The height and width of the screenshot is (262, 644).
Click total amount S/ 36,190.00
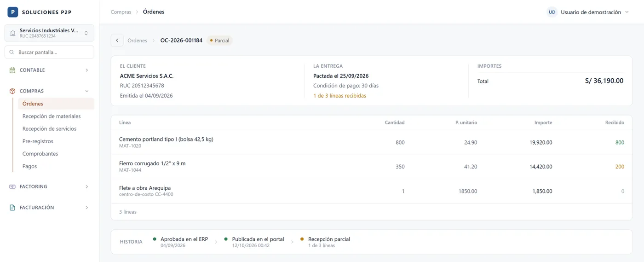[604, 81]
